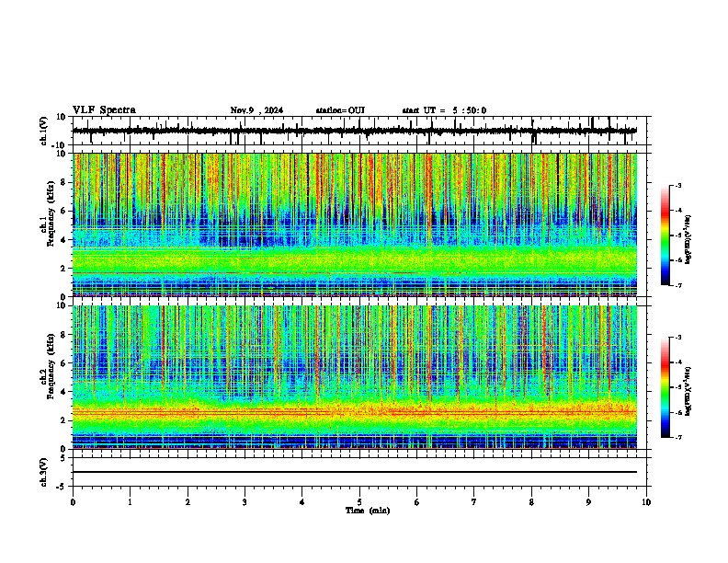The height and width of the screenshot is (563, 728).
Task: Click the "-3" label on the ch.1 colorbar
Action: [678, 185]
